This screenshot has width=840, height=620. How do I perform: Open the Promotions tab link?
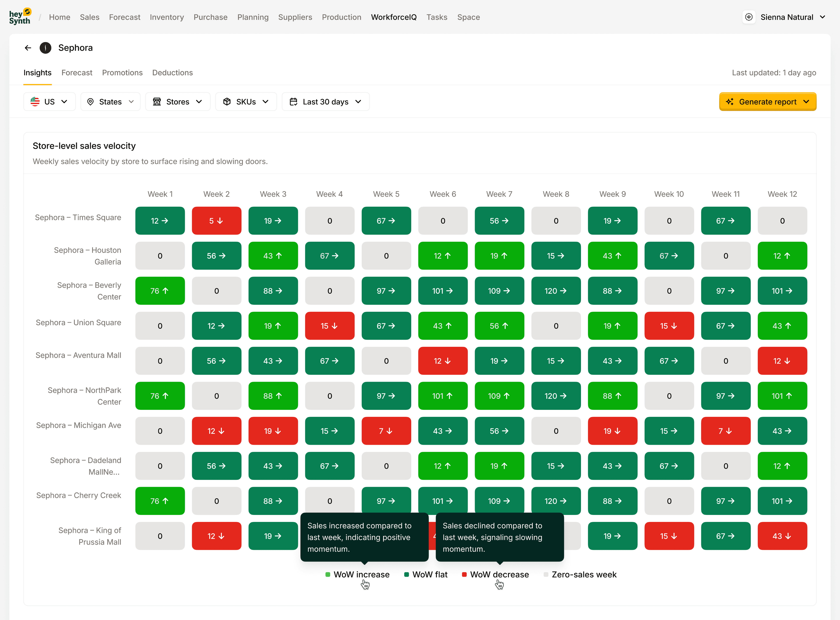[122, 72]
